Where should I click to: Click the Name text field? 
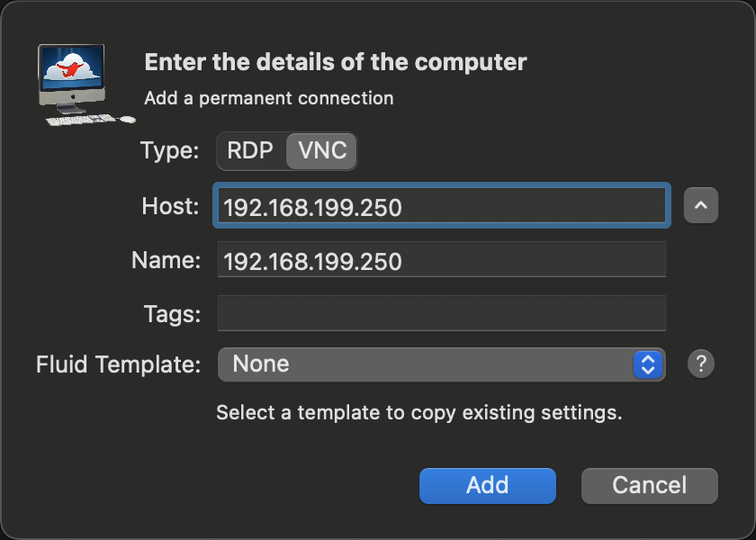(x=441, y=261)
